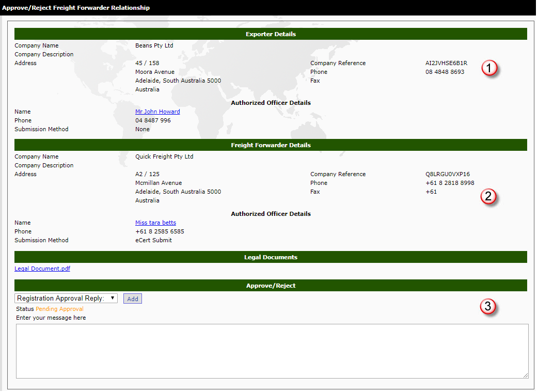
Task: Click the Pending Approval status text
Action: point(59,309)
